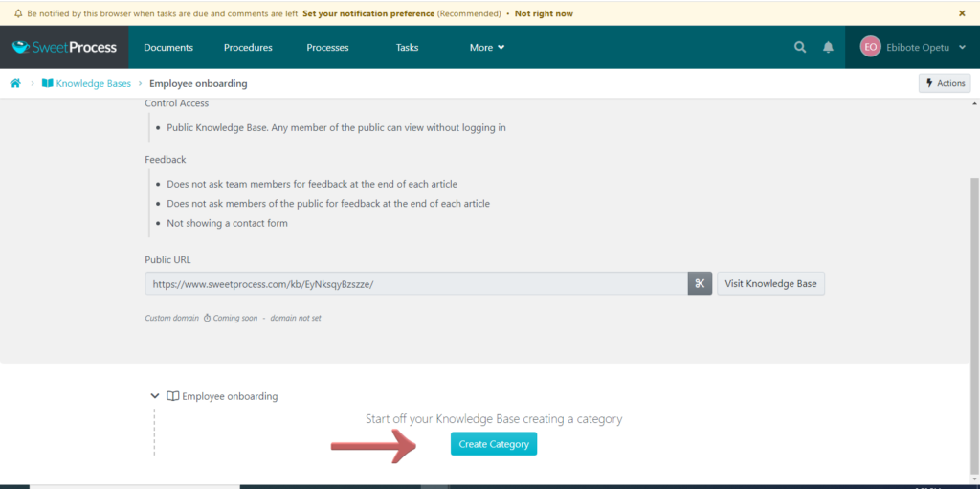
Task: Click the Visit Knowledge Base button
Action: 770,283
